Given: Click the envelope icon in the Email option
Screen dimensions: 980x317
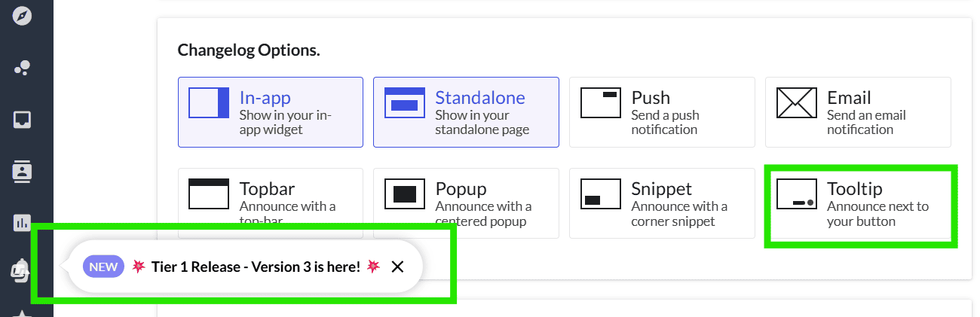Looking at the screenshot, I should tap(797, 103).
